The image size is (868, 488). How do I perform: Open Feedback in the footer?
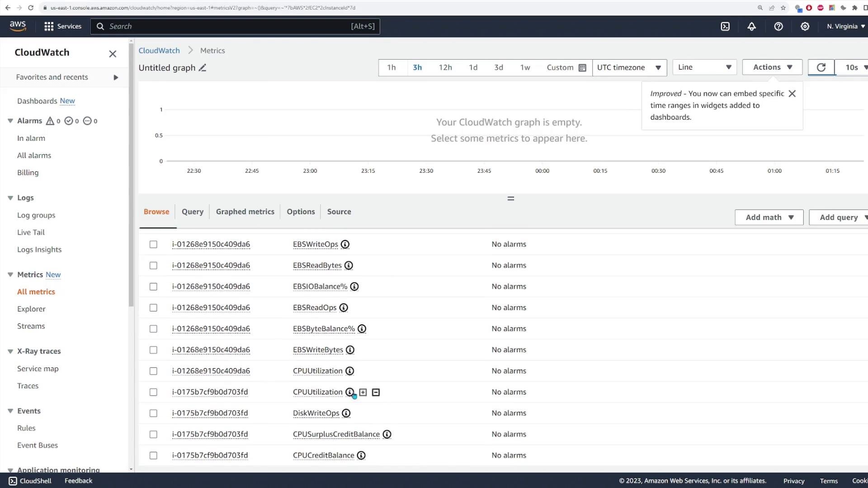pyautogui.click(x=78, y=481)
